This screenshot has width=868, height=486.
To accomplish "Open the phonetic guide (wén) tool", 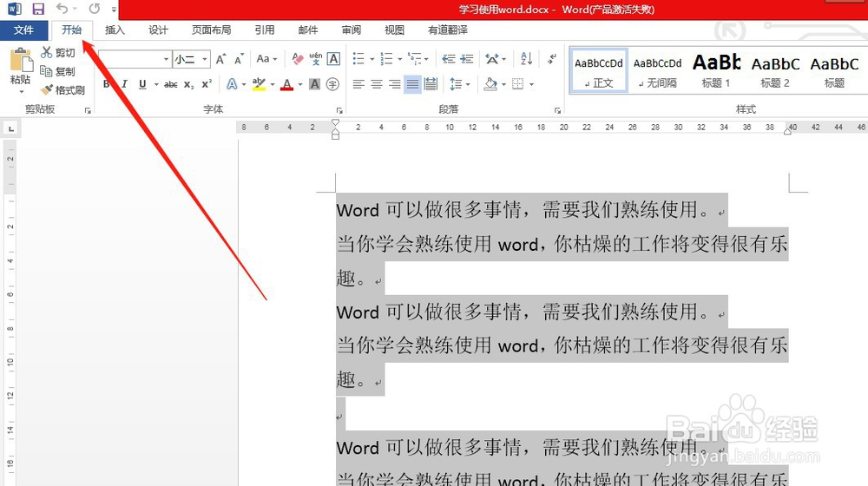I will pyautogui.click(x=316, y=59).
